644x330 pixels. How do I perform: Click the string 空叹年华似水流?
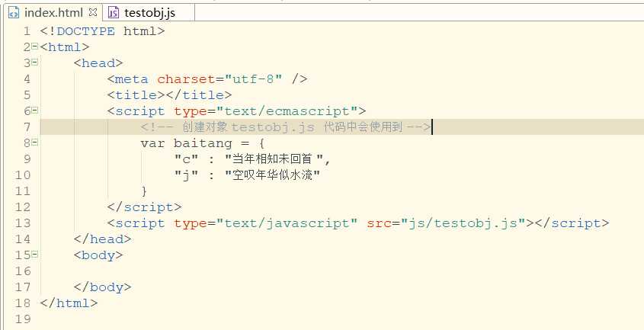point(272,175)
